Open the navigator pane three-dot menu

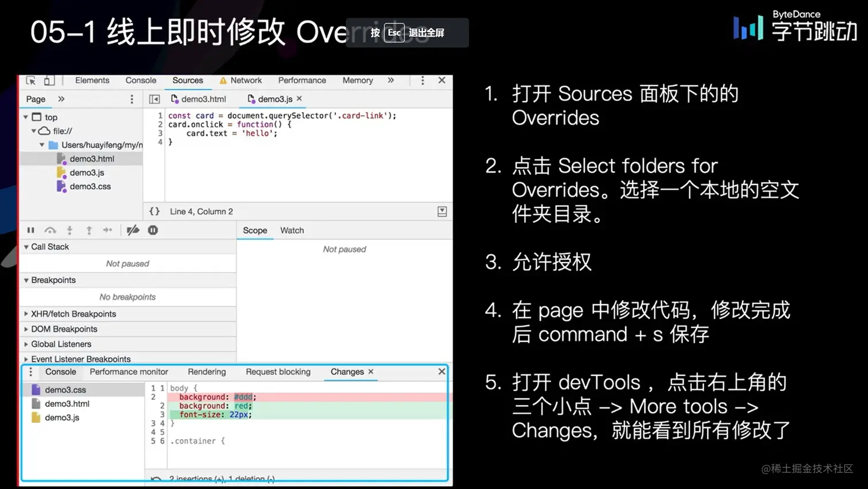132,99
